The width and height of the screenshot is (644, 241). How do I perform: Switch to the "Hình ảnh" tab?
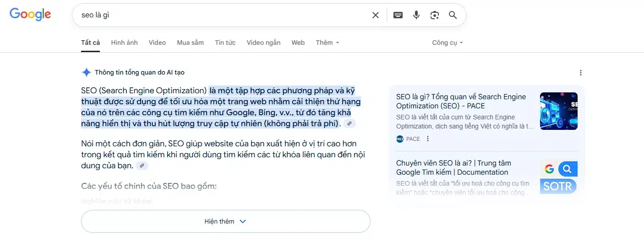tap(124, 43)
